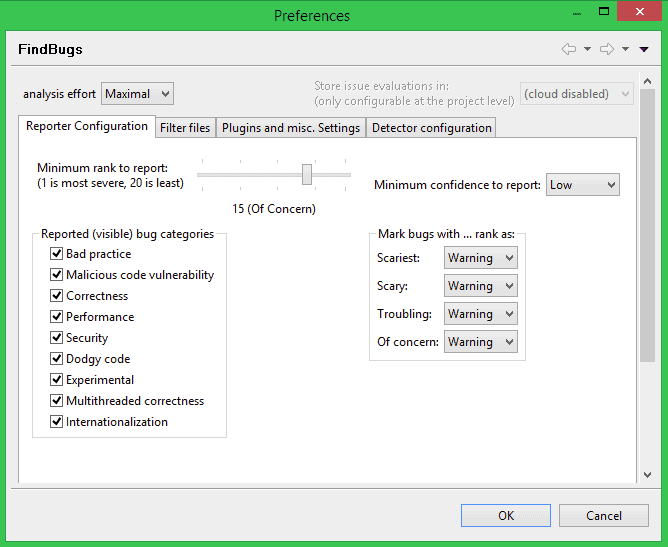Click the vertical scrollbar down arrow

(647, 476)
